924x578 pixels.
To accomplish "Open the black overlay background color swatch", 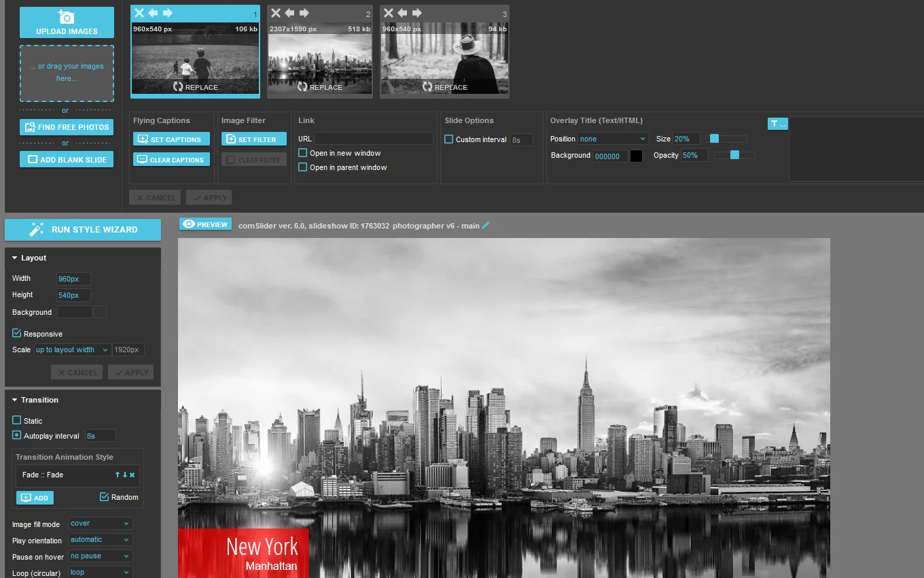I will 636,156.
